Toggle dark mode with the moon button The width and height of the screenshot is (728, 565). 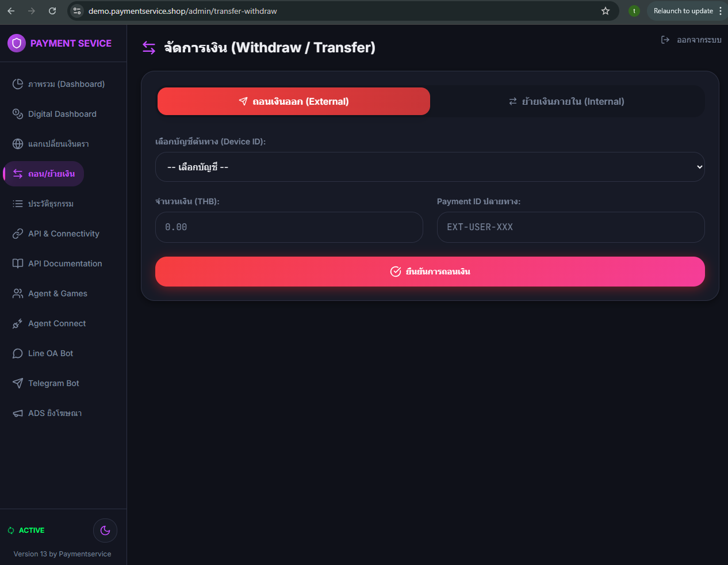(105, 530)
